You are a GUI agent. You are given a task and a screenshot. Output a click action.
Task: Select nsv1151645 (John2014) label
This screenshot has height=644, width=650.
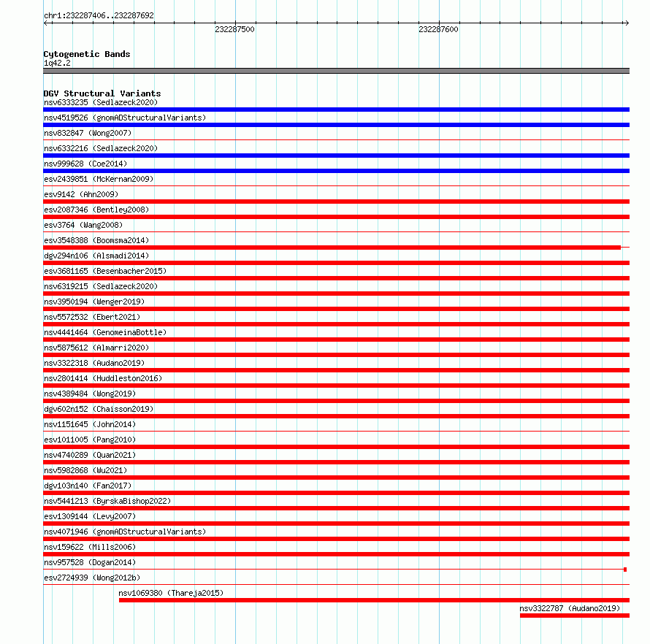(x=90, y=424)
